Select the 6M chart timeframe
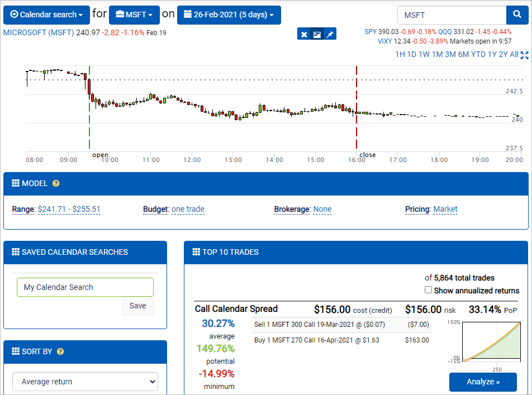 coord(463,55)
